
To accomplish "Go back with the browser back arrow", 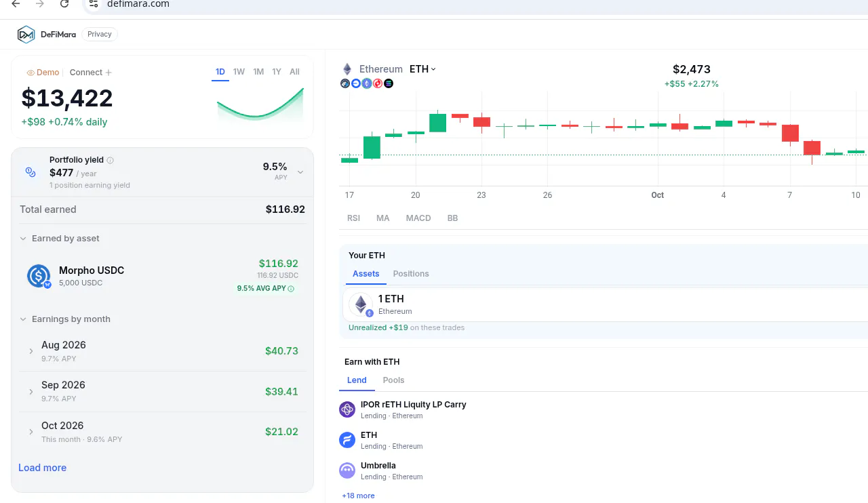I will (x=16, y=3).
